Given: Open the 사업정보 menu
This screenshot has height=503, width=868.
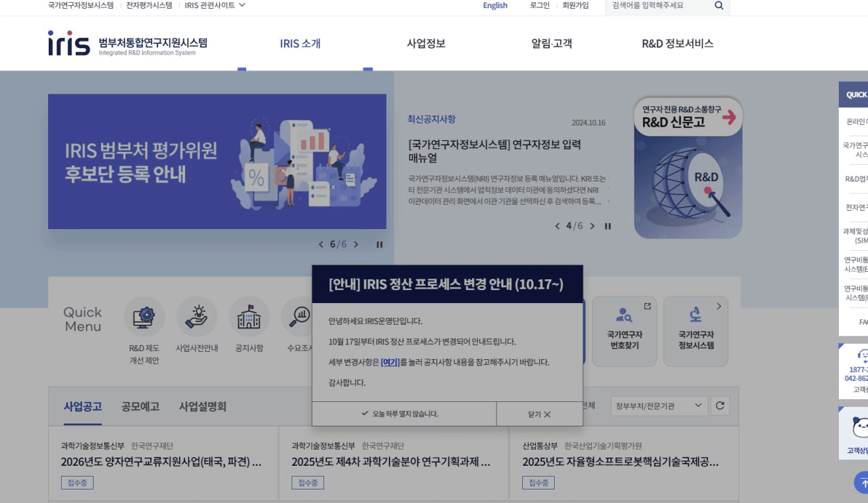Looking at the screenshot, I should (x=426, y=43).
